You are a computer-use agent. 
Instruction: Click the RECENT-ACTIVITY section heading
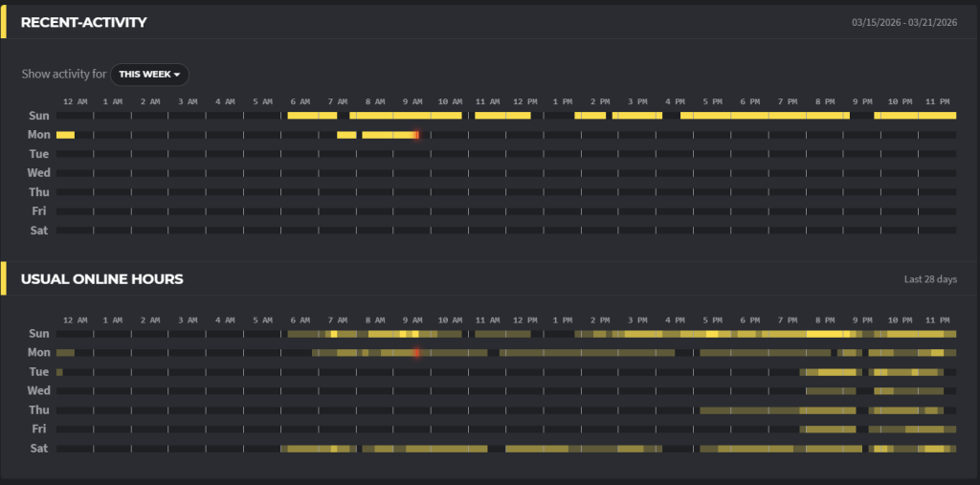[84, 22]
